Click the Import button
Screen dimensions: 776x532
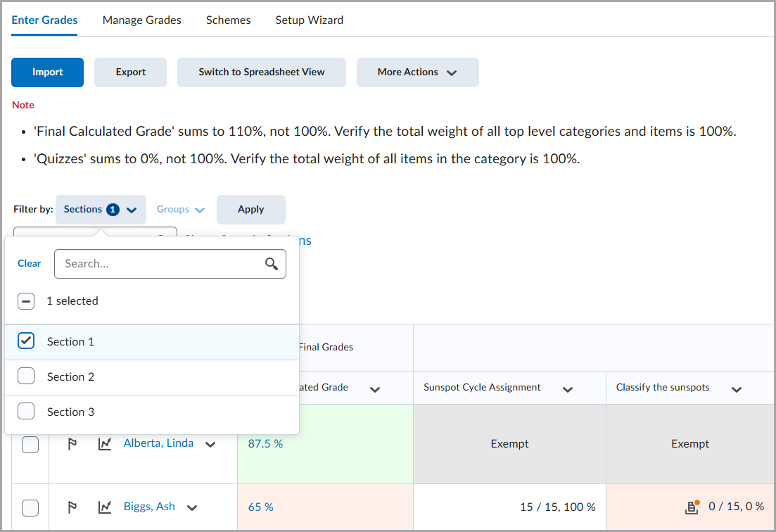pyautogui.click(x=47, y=72)
